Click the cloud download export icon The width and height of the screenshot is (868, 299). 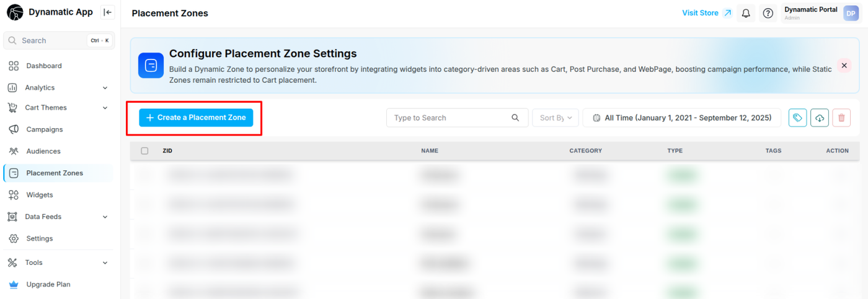(x=820, y=118)
